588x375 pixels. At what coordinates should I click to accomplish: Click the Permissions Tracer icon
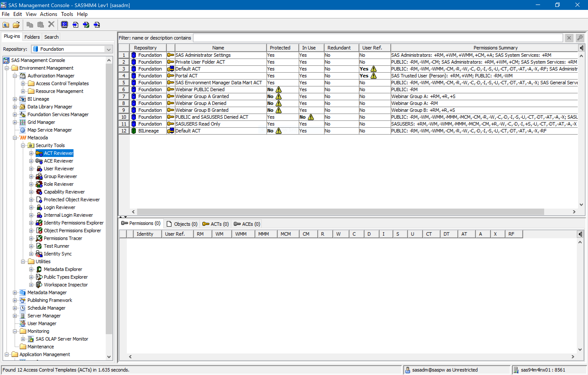(x=39, y=238)
